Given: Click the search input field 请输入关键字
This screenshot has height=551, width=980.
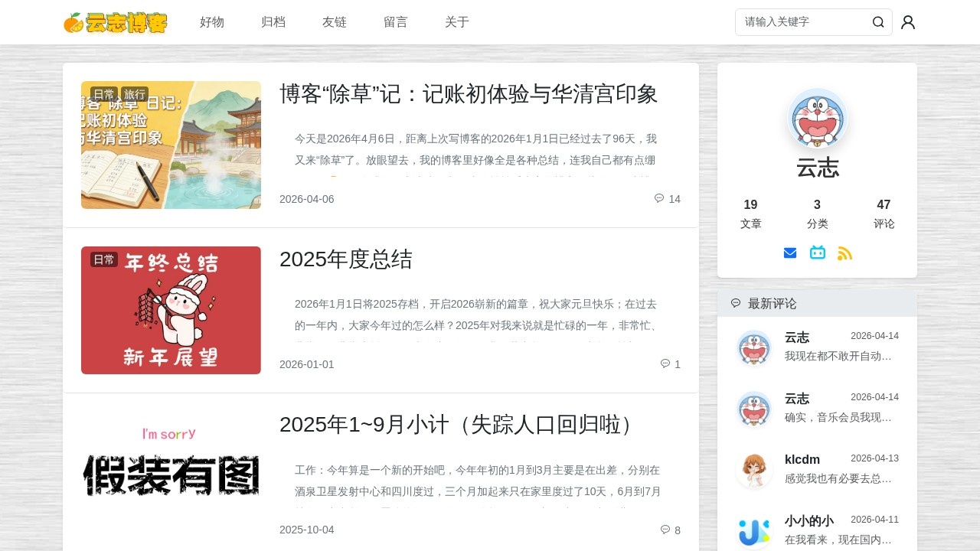Looking at the screenshot, I should pos(796,22).
